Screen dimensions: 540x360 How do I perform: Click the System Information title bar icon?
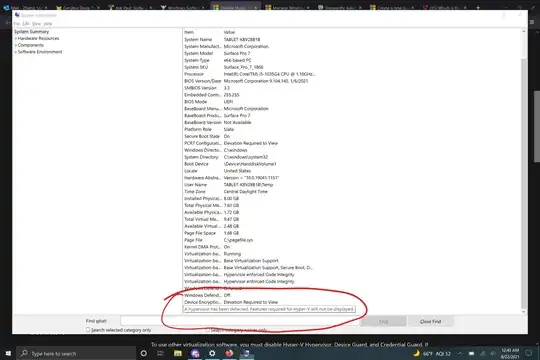17,15
